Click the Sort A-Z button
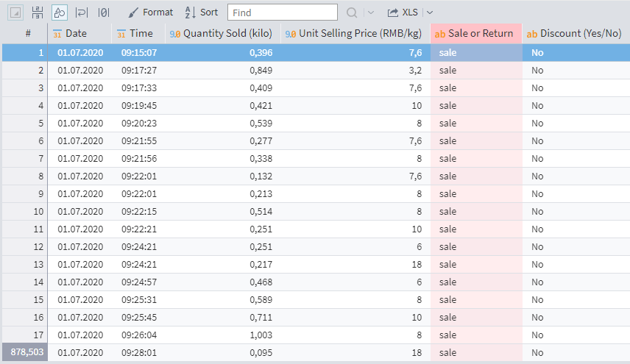The height and width of the screenshot is (364, 630). (201, 13)
